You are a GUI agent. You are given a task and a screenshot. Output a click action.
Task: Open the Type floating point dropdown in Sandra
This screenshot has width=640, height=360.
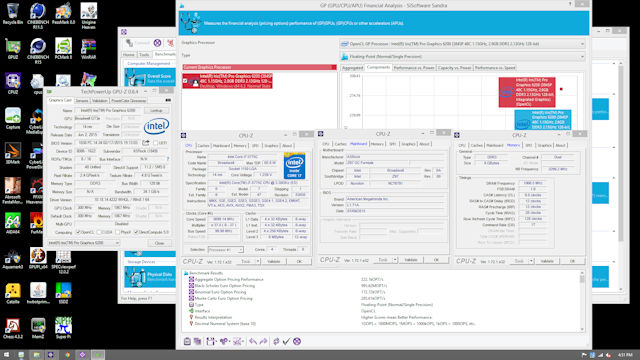click(462, 57)
